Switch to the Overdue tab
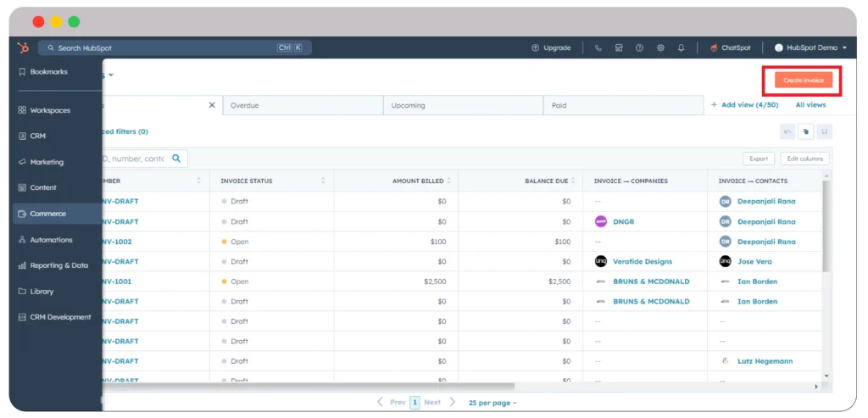This screenshot has width=868, height=418. point(302,105)
